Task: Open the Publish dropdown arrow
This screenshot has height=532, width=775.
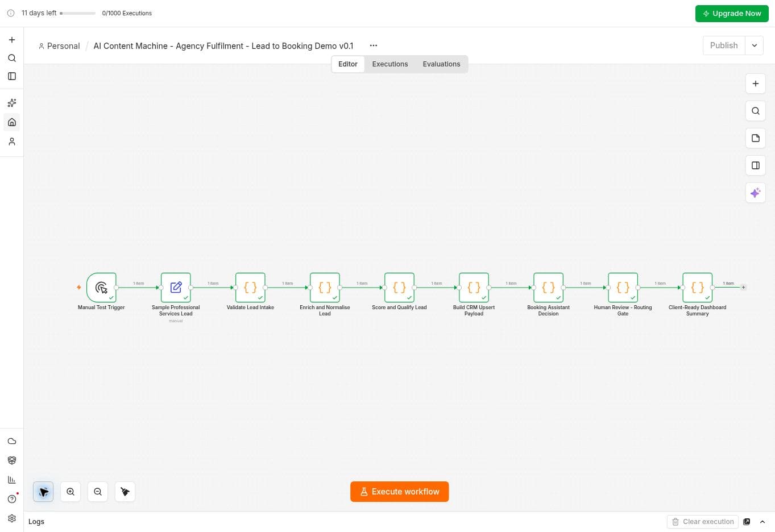Action: tap(755, 45)
